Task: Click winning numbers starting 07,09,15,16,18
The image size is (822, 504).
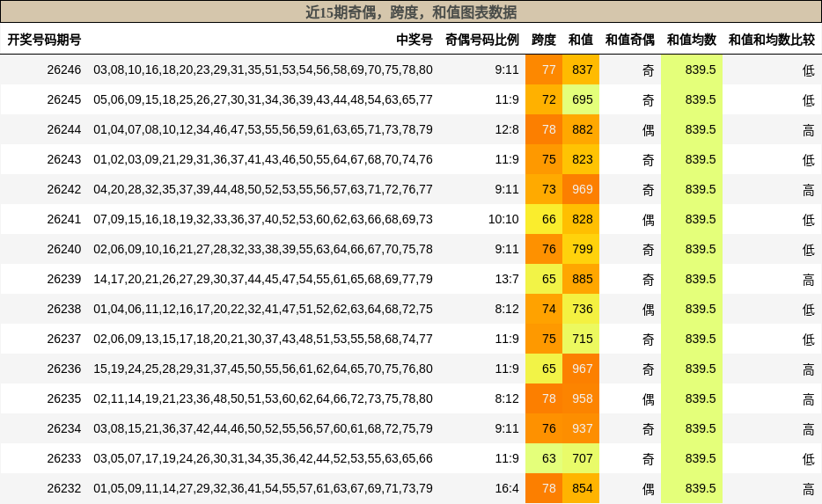Action: (x=263, y=219)
